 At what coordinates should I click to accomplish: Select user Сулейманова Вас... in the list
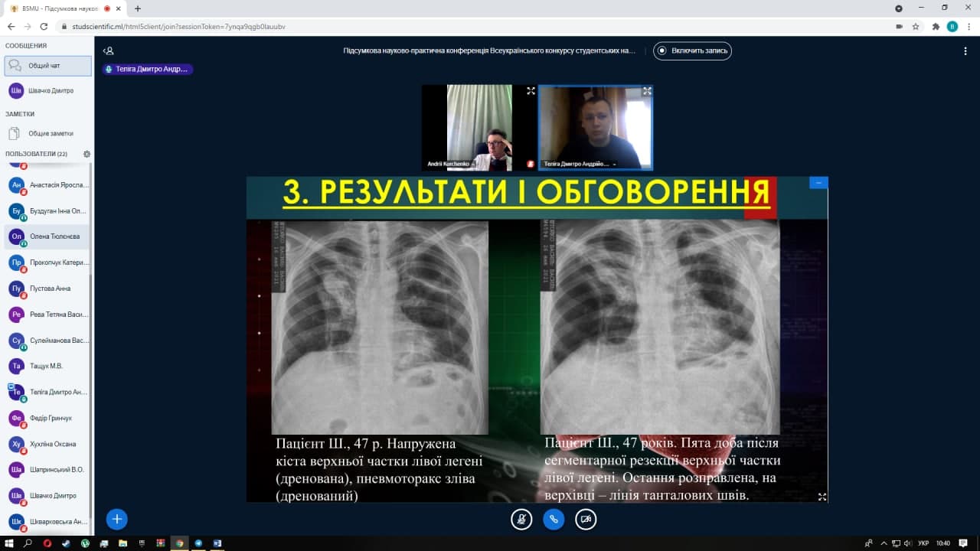pos(47,341)
